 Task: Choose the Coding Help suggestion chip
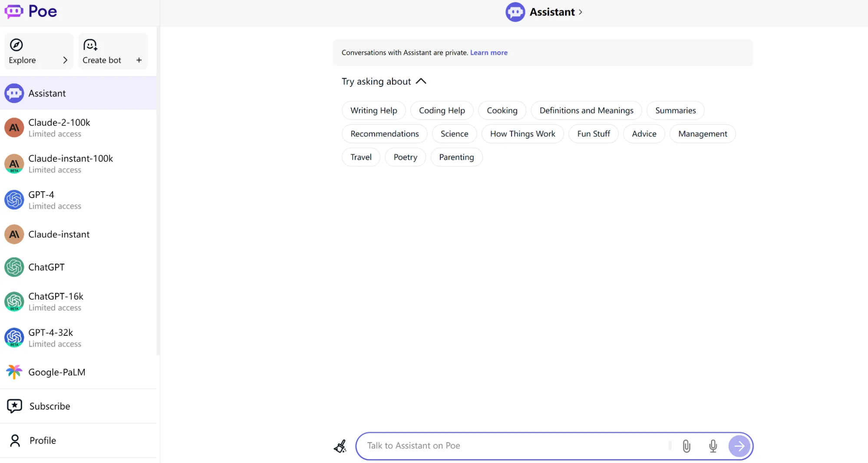(442, 111)
